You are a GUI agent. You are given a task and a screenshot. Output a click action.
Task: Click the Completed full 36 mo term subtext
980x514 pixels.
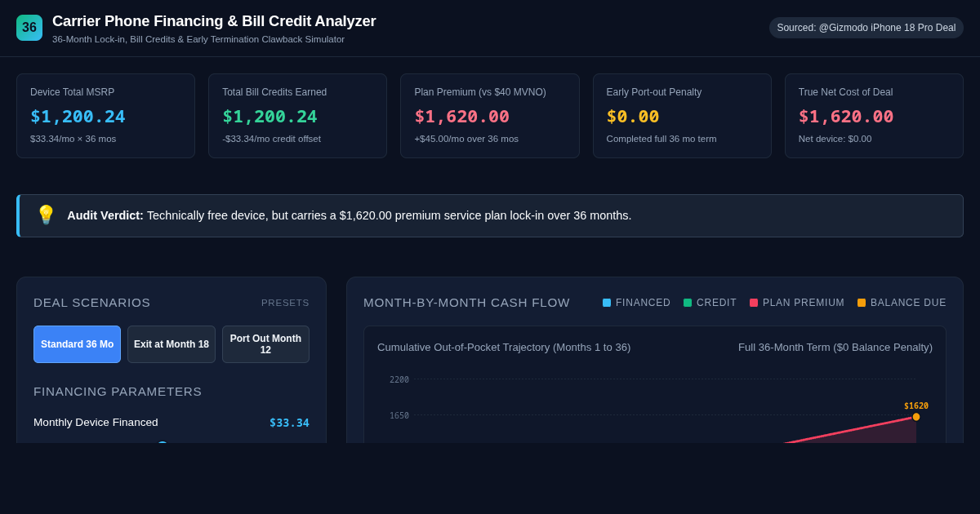661,139
